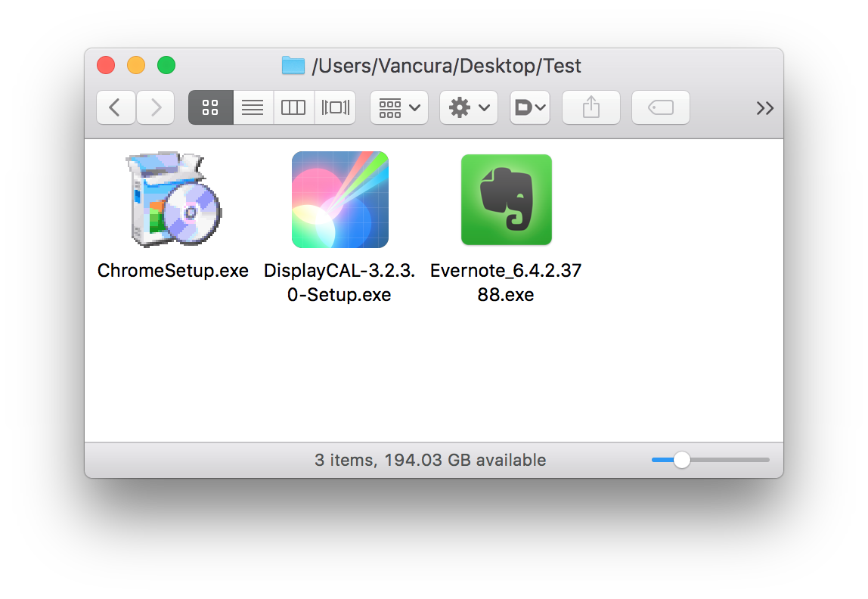
Task: Click the Tags toolbar icon
Action: 660,107
